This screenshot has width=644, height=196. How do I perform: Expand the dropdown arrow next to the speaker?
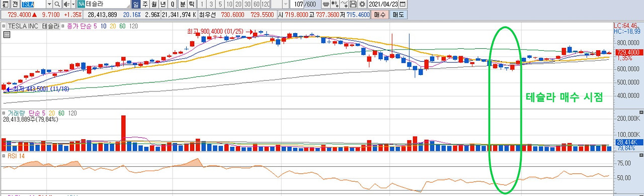pyautogui.click(x=73, y=4)
